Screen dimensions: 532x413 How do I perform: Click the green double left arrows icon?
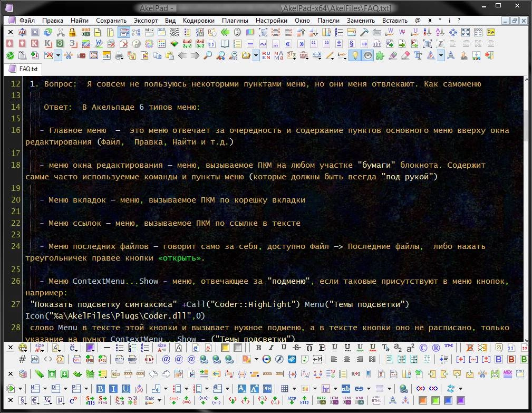click(225, 32)
